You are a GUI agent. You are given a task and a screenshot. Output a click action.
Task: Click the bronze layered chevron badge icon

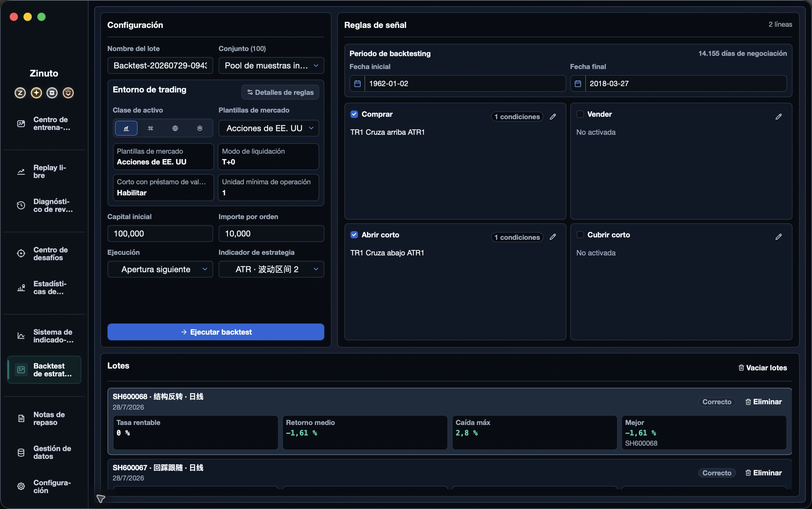pos(68,92)
